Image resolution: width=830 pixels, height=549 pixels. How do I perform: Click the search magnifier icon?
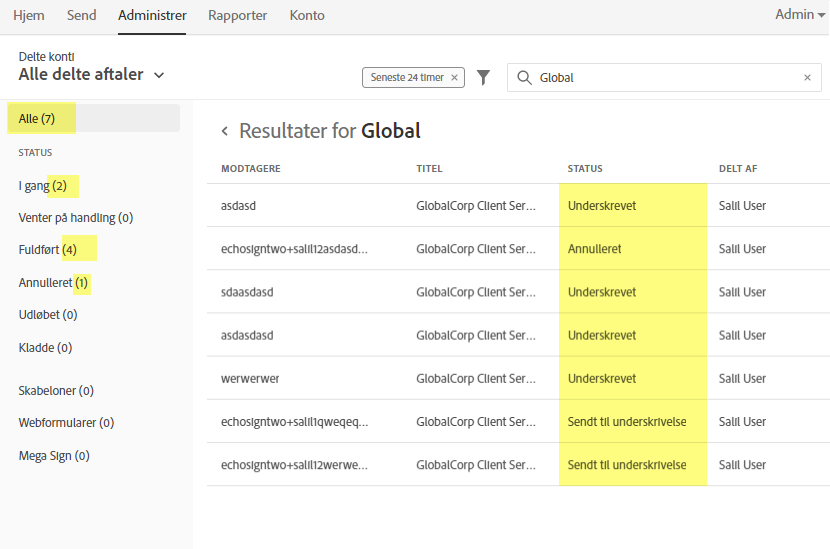coord(524,77)
